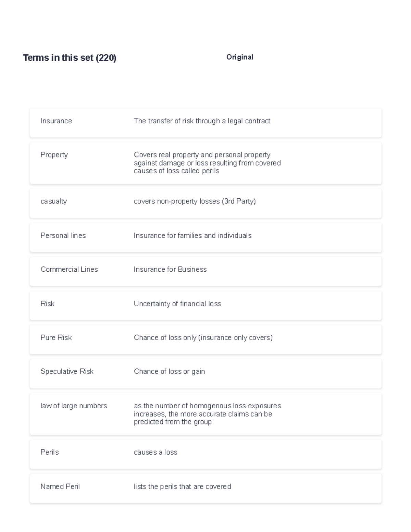Click definition 'The transfer of risk through a legal contract'
Viewport: 411px width, 532px height.
(x=202, y=121)
